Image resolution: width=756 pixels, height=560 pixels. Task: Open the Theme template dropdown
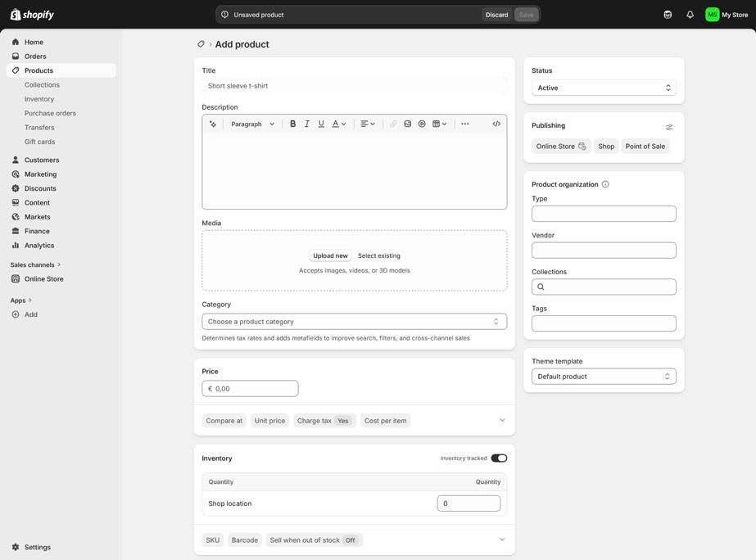[604, 376]
